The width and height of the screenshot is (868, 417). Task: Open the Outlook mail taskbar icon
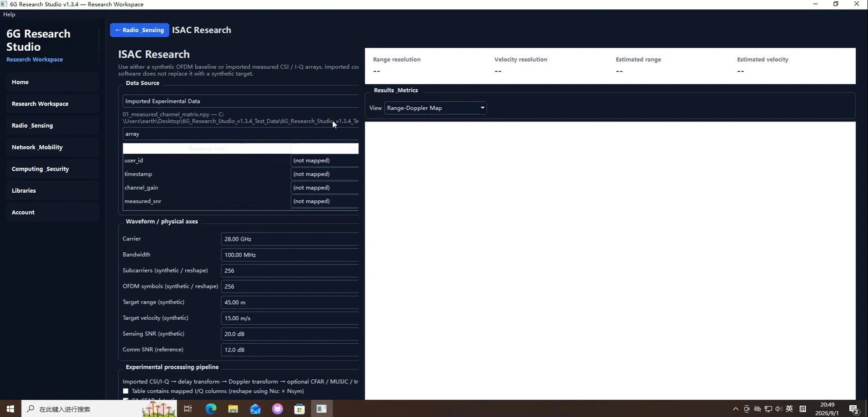click(255, 409)
